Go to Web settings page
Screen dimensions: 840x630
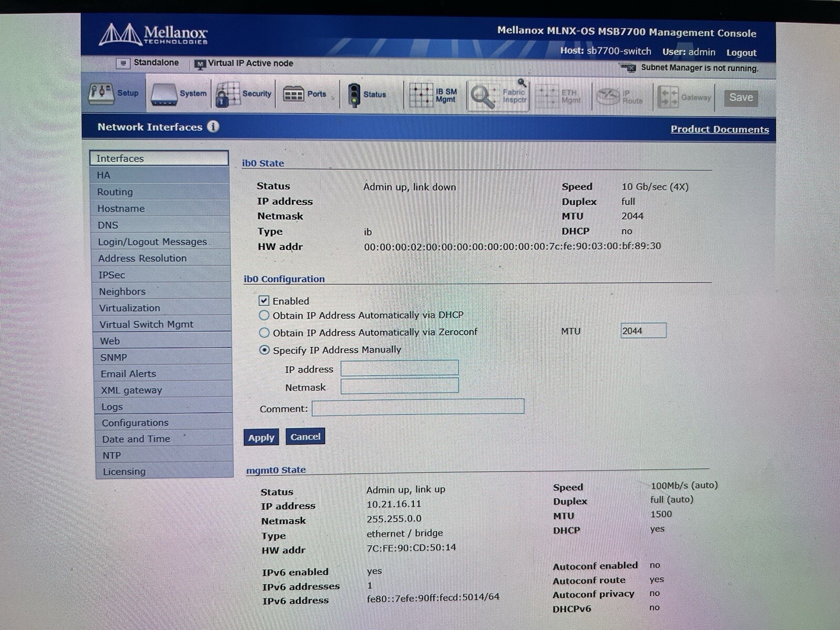coord(163,341)
